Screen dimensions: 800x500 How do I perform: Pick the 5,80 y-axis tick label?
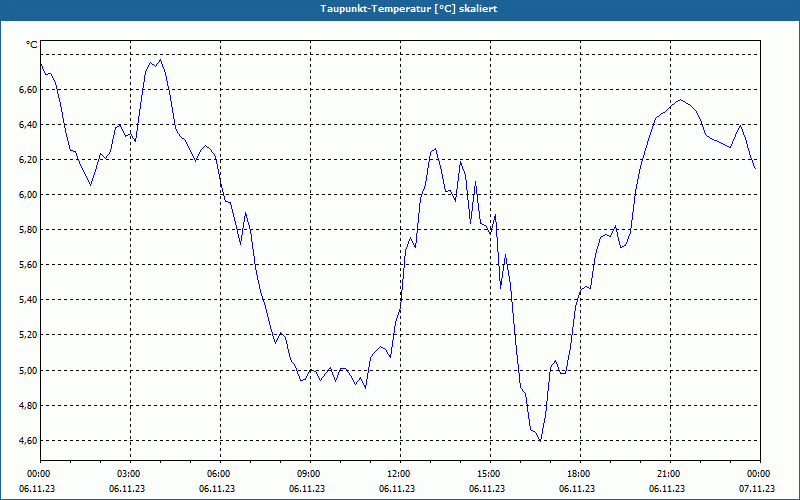click(x=28, y=230)
